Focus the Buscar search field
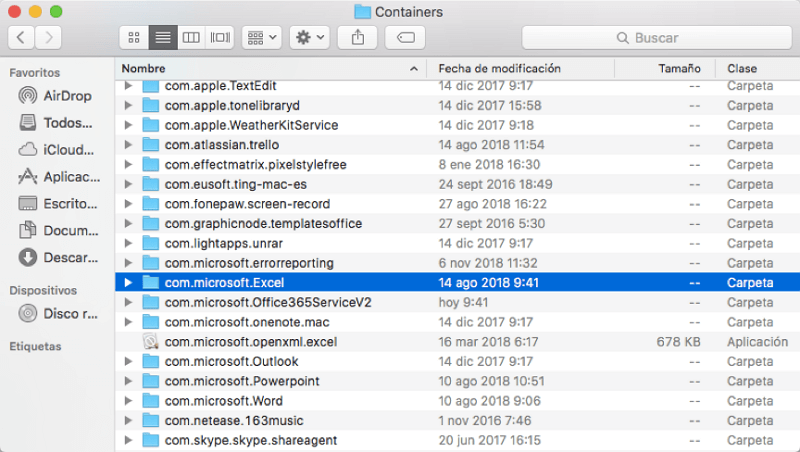 pyautogui.click(x=657, y=38)
